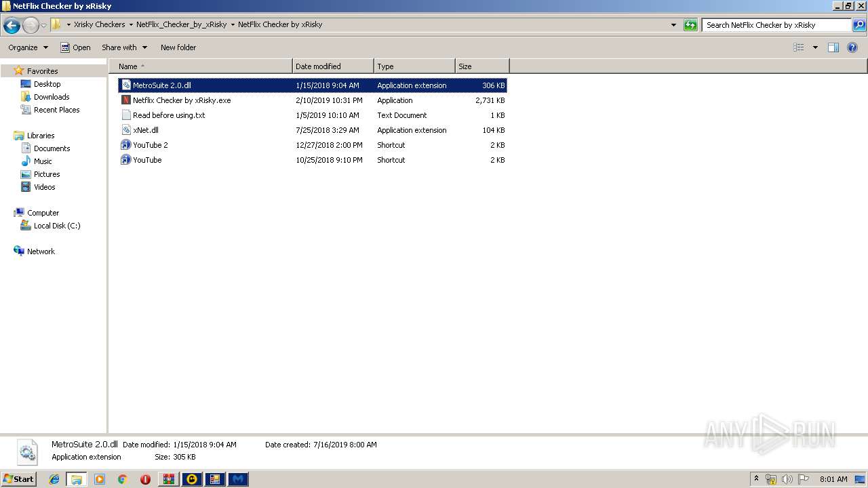868x488 pixels.
Task: Click the Action Center flag icon
Action: pyautogui.click(x=804, y=479)
